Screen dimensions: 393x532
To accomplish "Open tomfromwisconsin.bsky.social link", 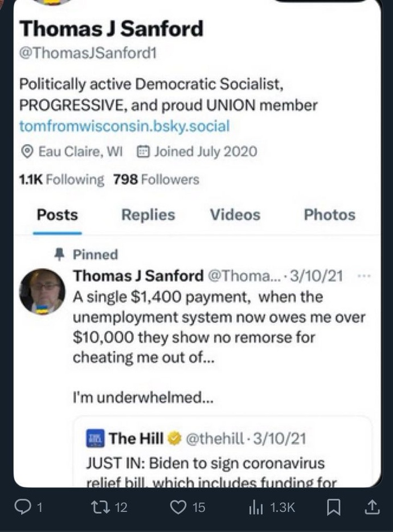I will pyautogui.click(x=125, y=126).
